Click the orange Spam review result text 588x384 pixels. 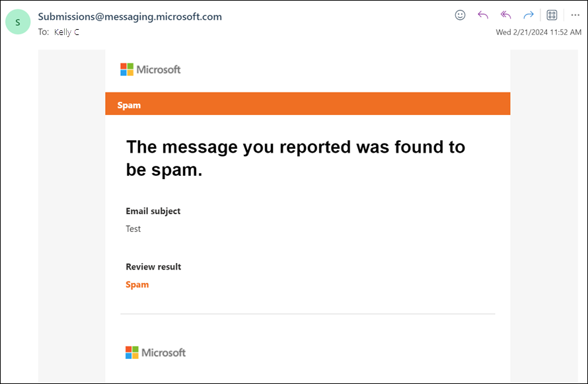[137, 285]
